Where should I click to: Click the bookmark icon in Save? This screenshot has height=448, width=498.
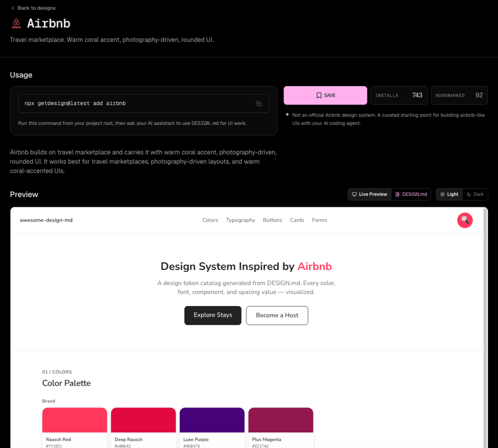319,95
